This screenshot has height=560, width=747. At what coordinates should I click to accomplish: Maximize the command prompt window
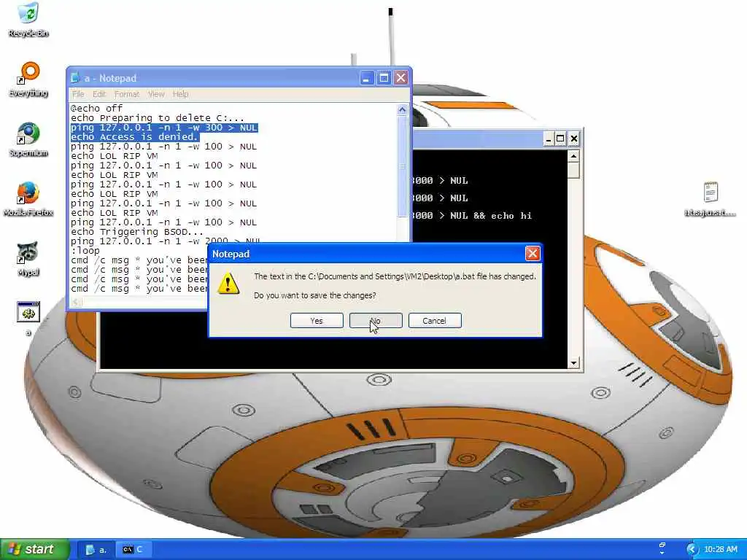point(561,139)
